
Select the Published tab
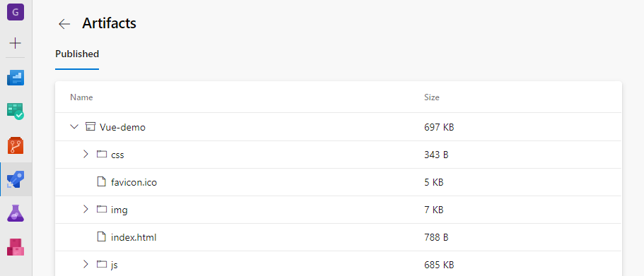(x=77, y=54)
